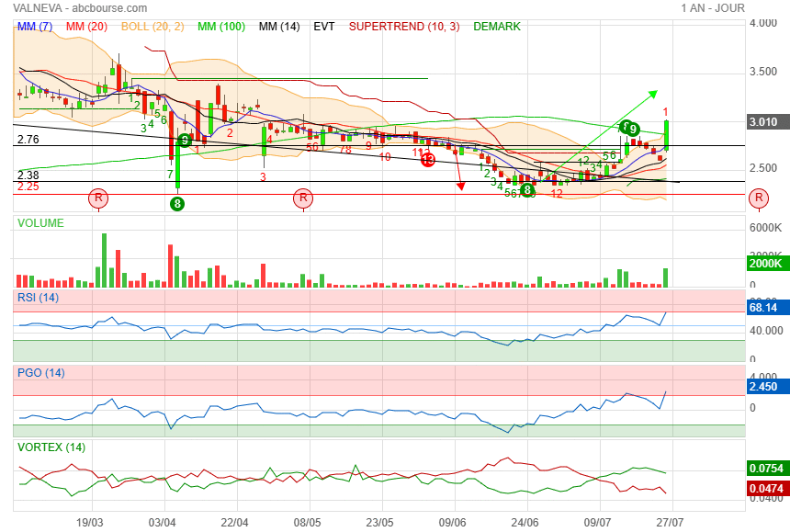The image size is (790, 532).
Task: Click the R event marker above the 19/03 date
Action: [98, 198]
